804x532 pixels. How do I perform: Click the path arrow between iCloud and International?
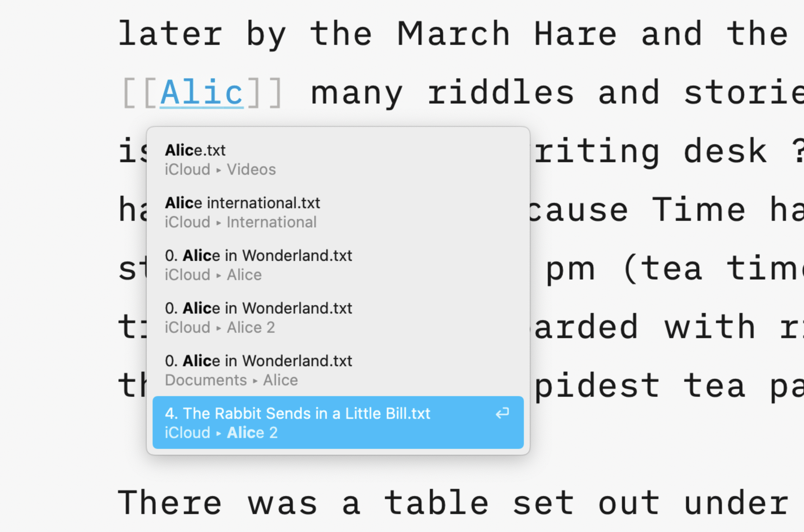click(x=219, y=223)
